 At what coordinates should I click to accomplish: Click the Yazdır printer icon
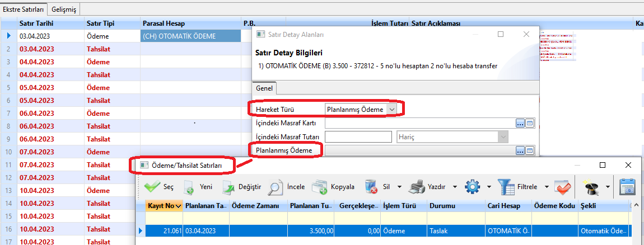coord(418,186)
